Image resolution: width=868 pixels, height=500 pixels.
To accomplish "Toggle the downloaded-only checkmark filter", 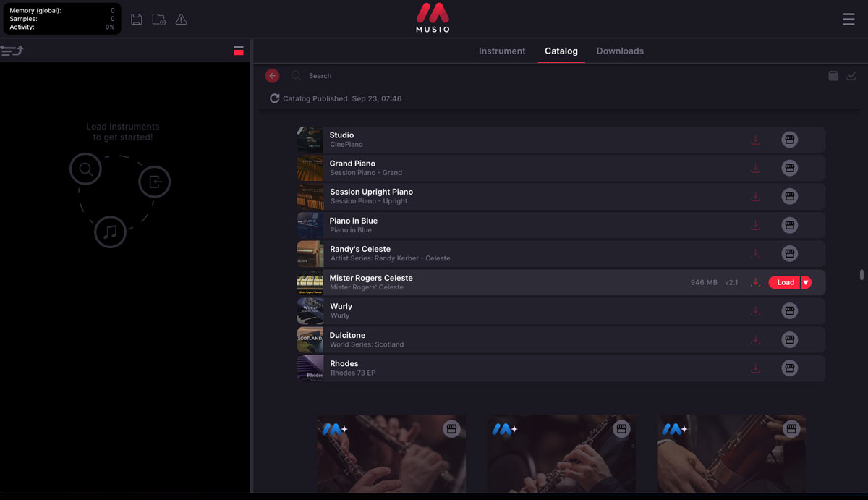I will tap(851, 76).
